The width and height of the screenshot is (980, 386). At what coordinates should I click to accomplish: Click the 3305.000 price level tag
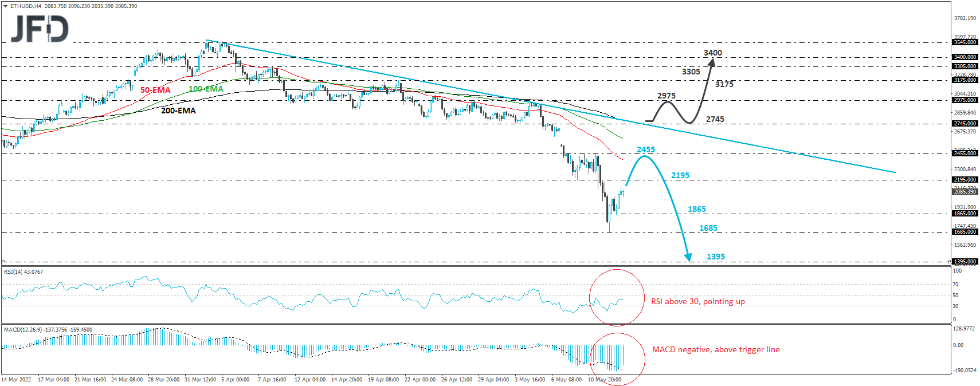pos(965,66)
